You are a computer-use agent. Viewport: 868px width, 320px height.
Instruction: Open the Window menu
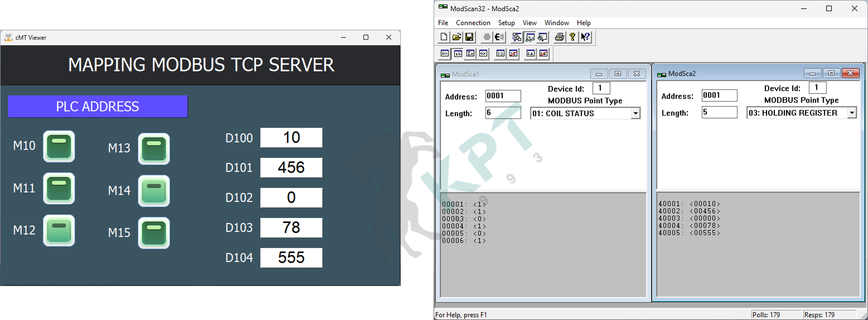click(x=557, y=23)
